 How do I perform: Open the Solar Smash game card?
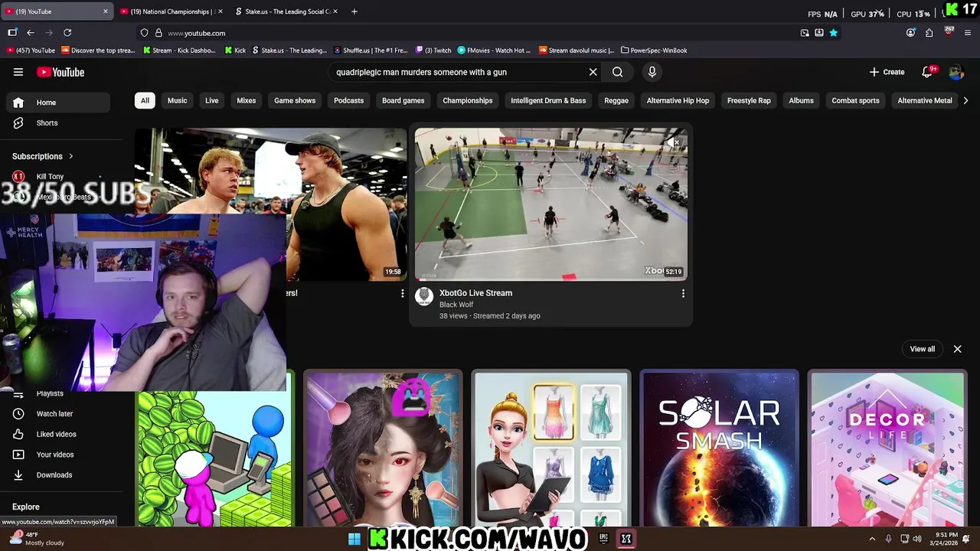pyautogui.click(x=719, y=448)
